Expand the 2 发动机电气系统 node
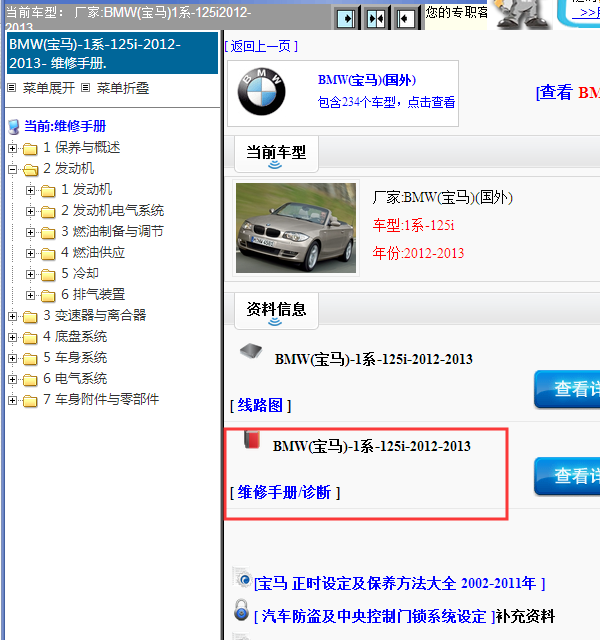The image size is (600, 640). pos(30,211)
